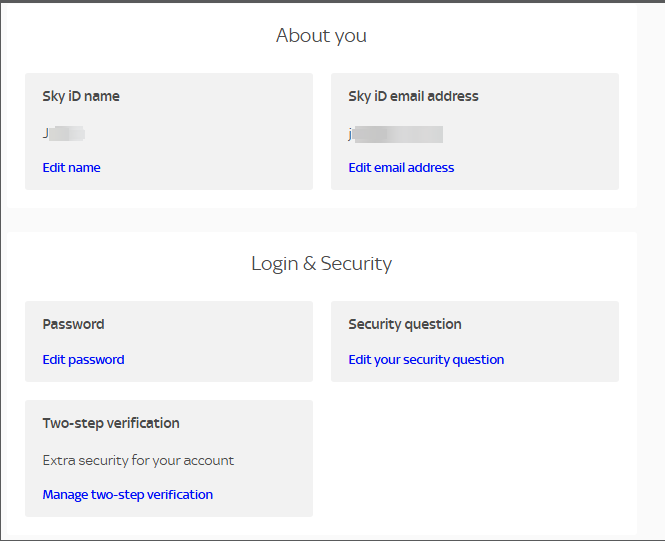Click the blurred Sky iD name value
This screenshot has width=665, height=541.
pos(64,133)
